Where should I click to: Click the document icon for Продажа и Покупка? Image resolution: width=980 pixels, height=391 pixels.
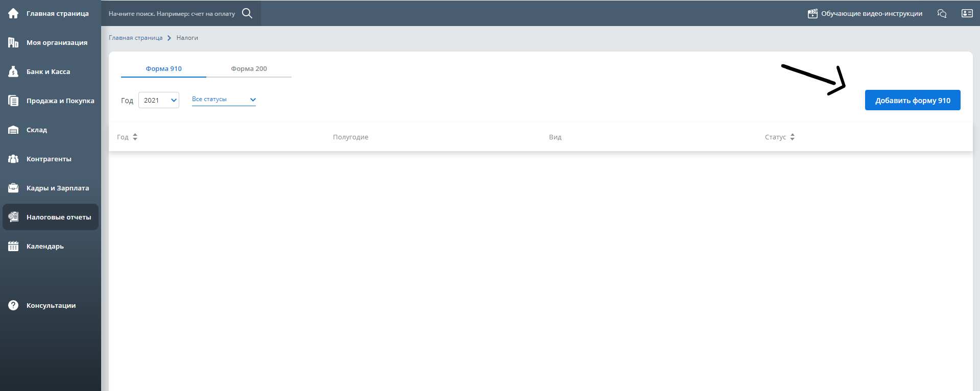(13, 101)
